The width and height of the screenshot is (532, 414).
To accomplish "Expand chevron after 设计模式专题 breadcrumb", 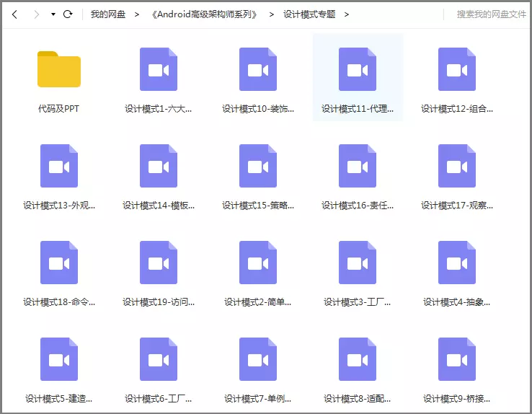I will 347,14.
